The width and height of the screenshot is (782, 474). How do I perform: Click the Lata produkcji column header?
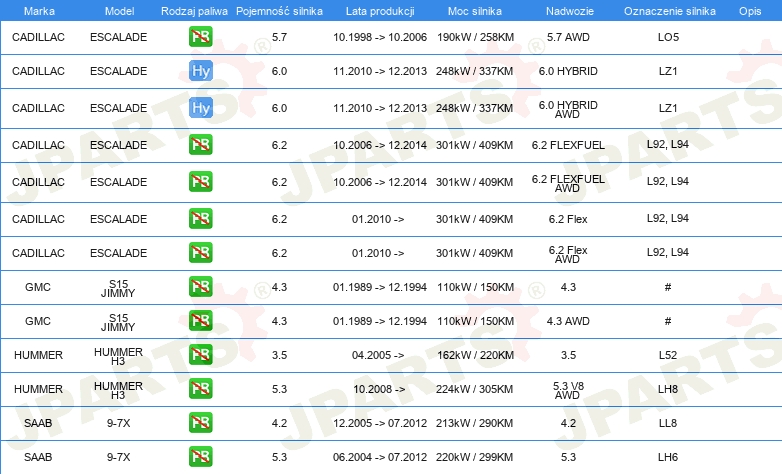click(x=380, y=11)
